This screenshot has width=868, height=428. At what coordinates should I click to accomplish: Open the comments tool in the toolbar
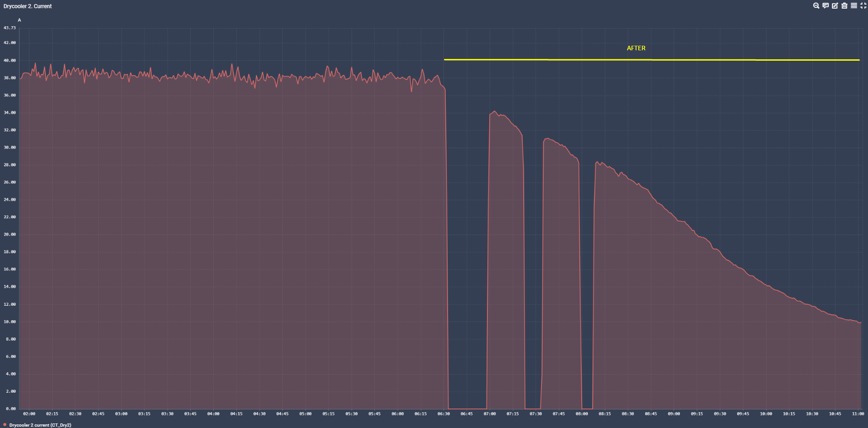(826, 5)
